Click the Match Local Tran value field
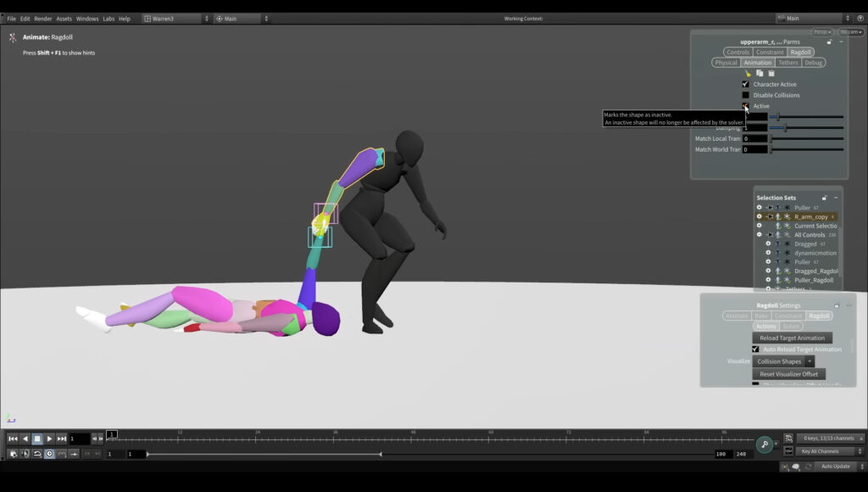This screenshot has width=868, height=492. tap(755, 138)
